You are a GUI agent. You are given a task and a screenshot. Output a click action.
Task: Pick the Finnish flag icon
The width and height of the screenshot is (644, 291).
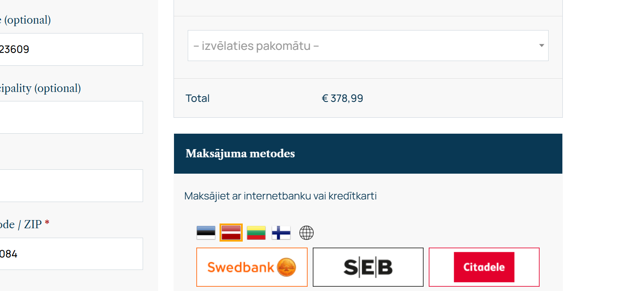tap(281, 233)
